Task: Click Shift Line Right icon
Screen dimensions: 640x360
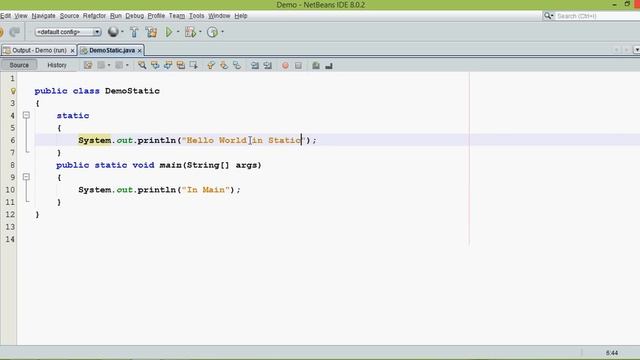Action: 268,65
